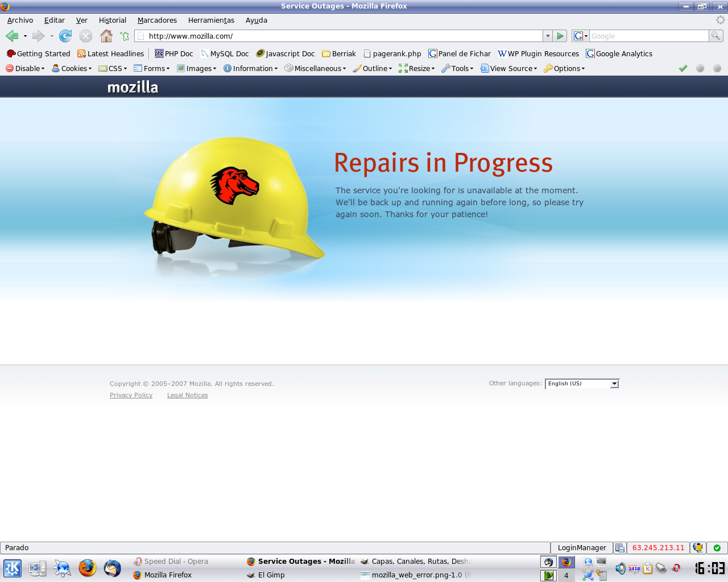Follow the Privacy Policy link
The height and width of the screenshot is (582, 728).
131,395
